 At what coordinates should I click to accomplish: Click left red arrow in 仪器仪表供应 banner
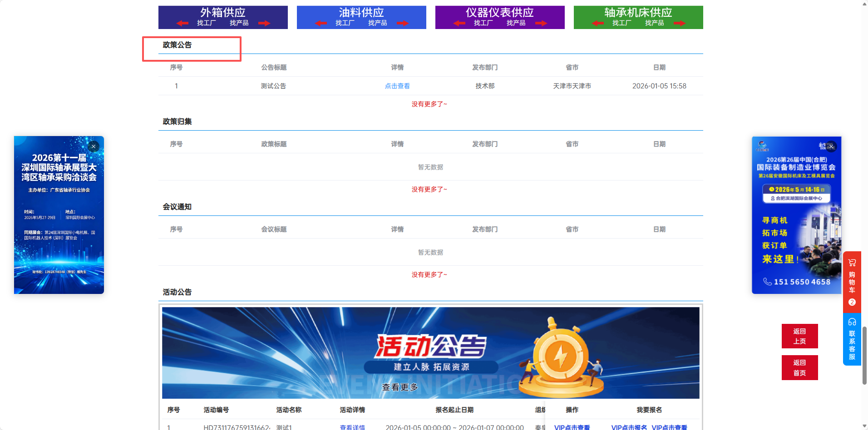coord(459,23)
